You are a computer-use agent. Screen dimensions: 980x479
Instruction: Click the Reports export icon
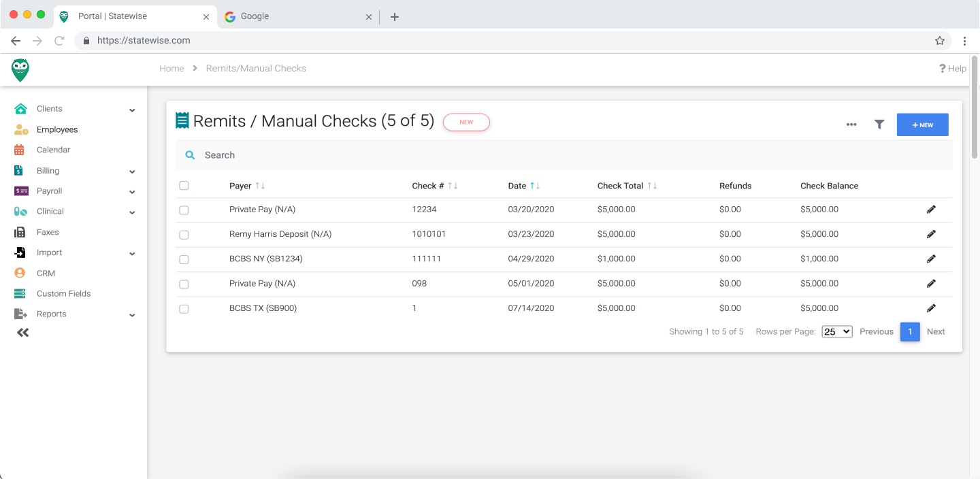(20, 314)
